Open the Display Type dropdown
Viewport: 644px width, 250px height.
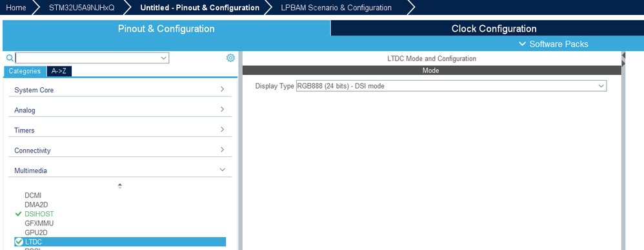click(451, 86)
